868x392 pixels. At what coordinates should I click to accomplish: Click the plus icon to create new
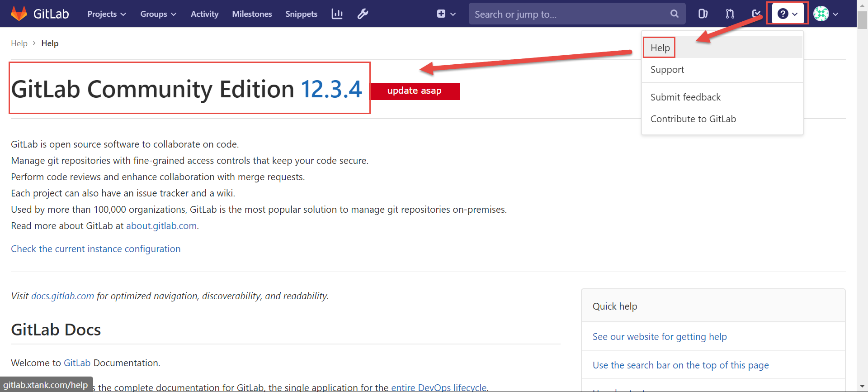(441, 14)
